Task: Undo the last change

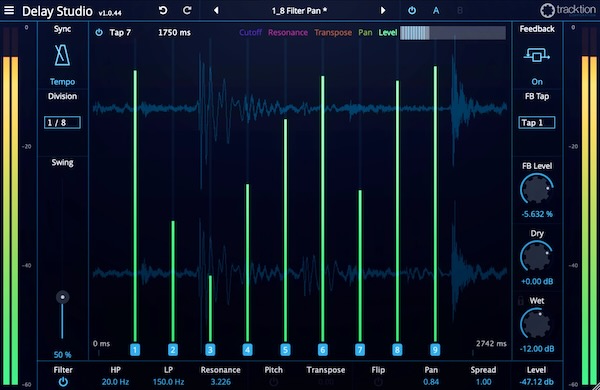Action: pos(163,10)
